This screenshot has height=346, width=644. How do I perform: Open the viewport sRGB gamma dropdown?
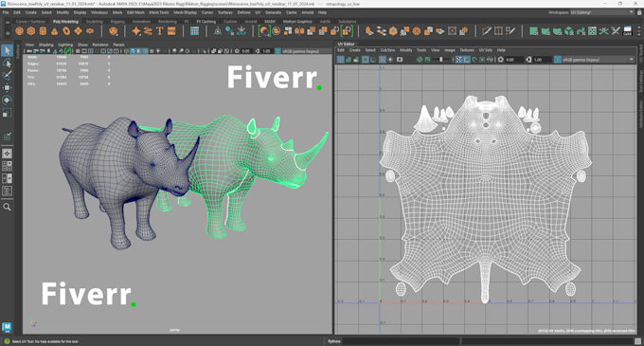click(306, 51)
